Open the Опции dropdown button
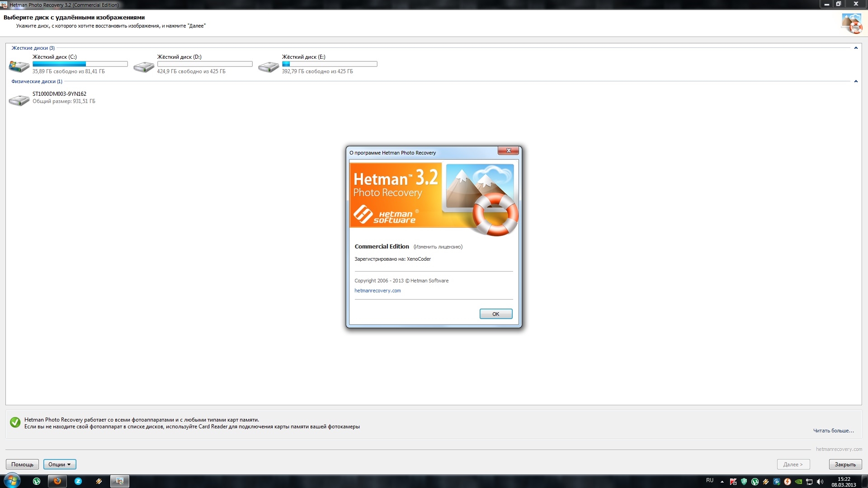Image resolution: width=868 pixels, height=488 pixels. [60, 464]
